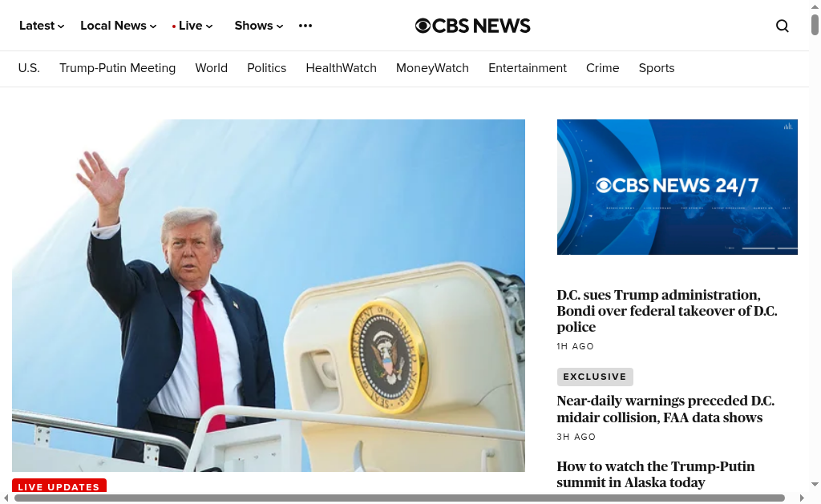Click the CBS News logo
Viewport: 821px width, 504px height.
tap(472, 26)
